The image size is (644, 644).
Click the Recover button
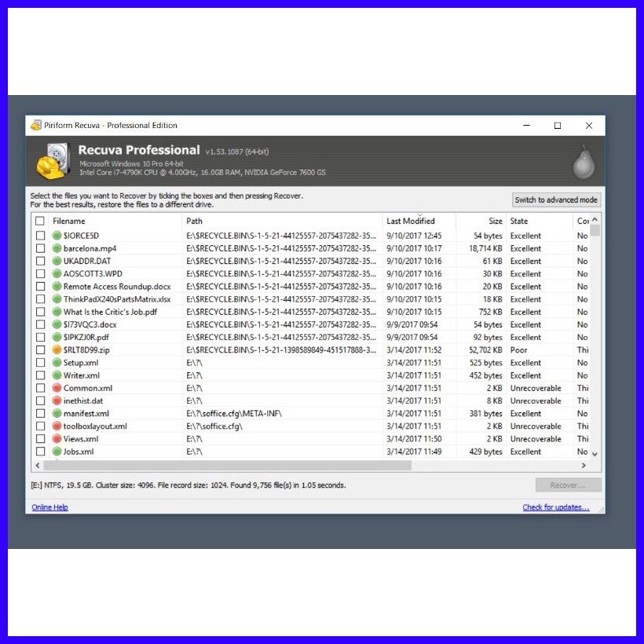[568, 485]
